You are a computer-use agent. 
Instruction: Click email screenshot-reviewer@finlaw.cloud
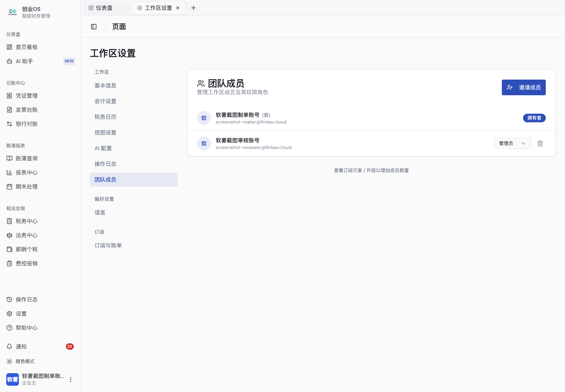pyautogui.click(x=253, y=147)
